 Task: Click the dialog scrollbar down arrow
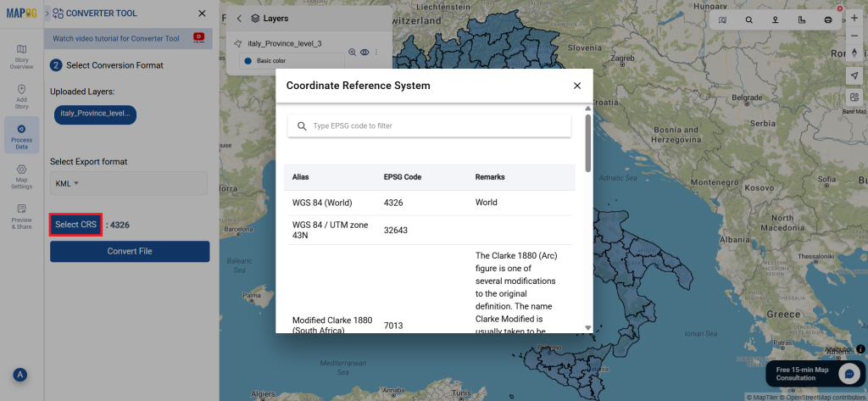[x=588, y=328]
